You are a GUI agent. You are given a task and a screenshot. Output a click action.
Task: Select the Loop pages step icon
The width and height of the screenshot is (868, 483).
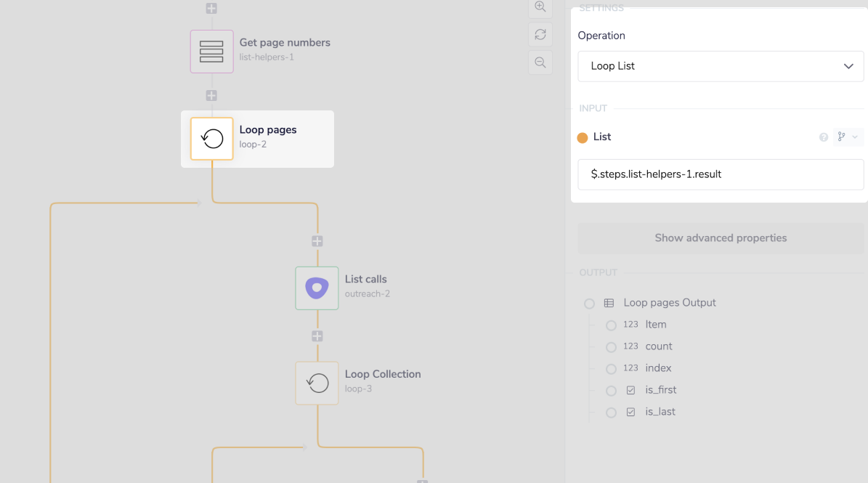211,139
